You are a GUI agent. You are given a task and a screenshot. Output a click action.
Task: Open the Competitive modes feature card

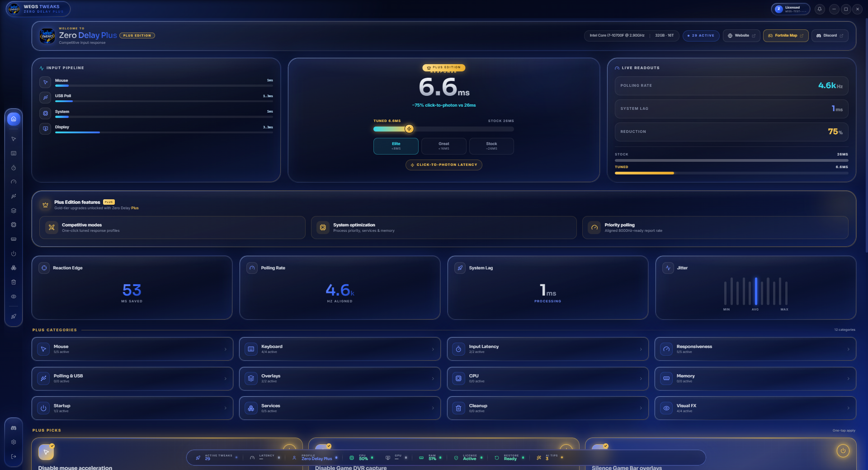[172, 227]
